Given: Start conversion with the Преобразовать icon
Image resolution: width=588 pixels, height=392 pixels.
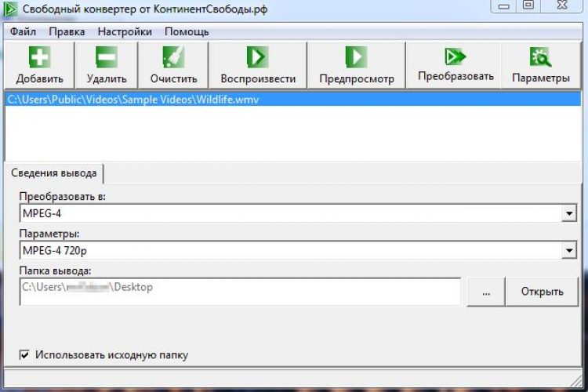Looking at the screenshot, I should [x=455, y=56].
